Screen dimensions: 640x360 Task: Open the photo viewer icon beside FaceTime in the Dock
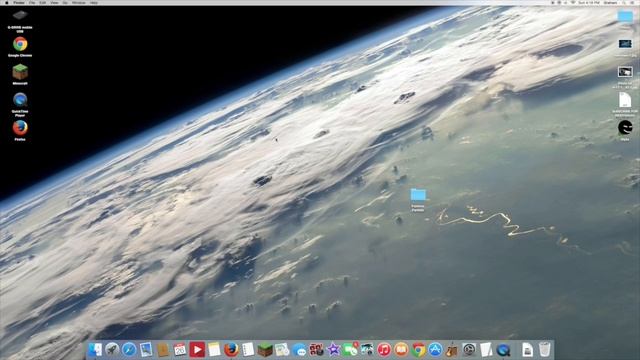tap(367, 350)
